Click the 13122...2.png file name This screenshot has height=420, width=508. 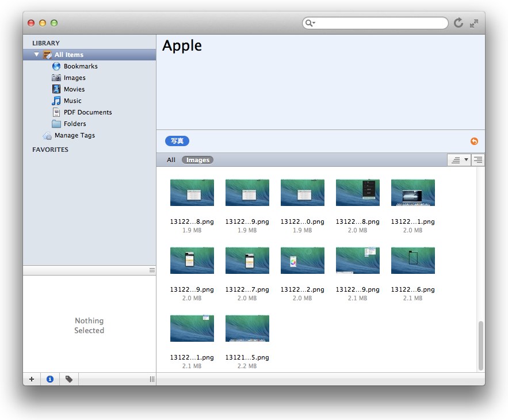302,289
